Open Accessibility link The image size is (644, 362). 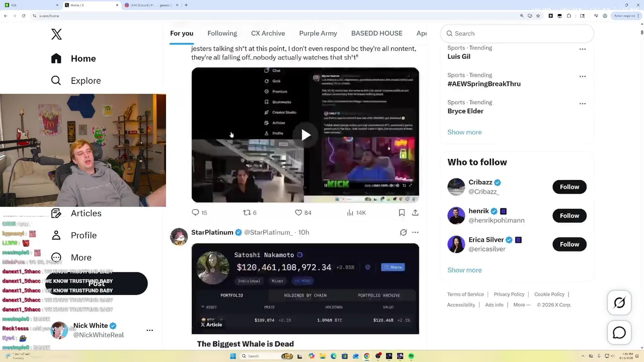(461, 305)
